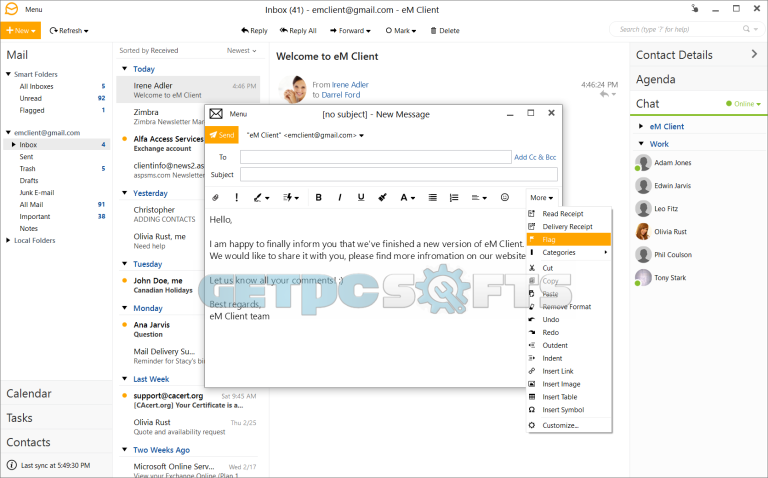Click the attach file paperclip icon

[215, 197]
